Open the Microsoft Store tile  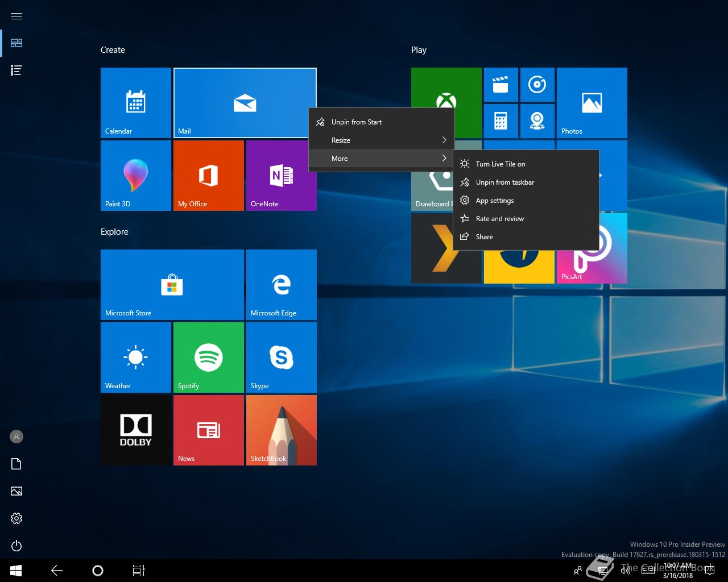click(x=172, y=284)
